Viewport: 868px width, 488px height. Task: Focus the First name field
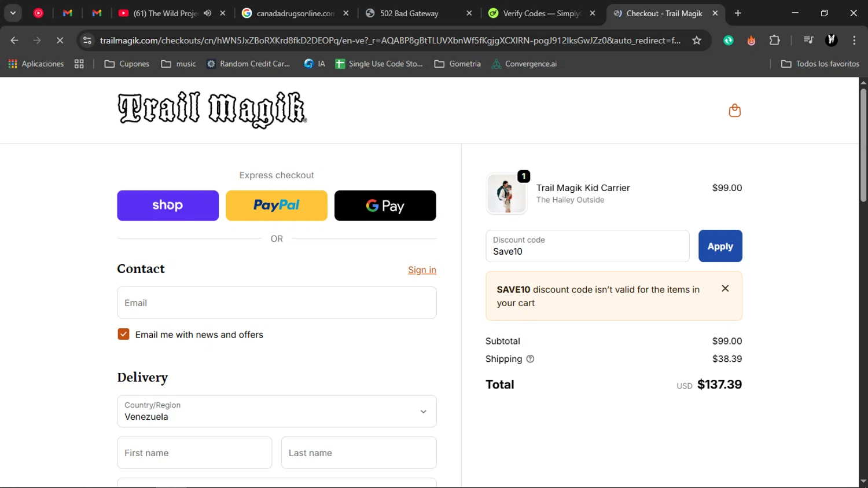[x=194, y=453]
